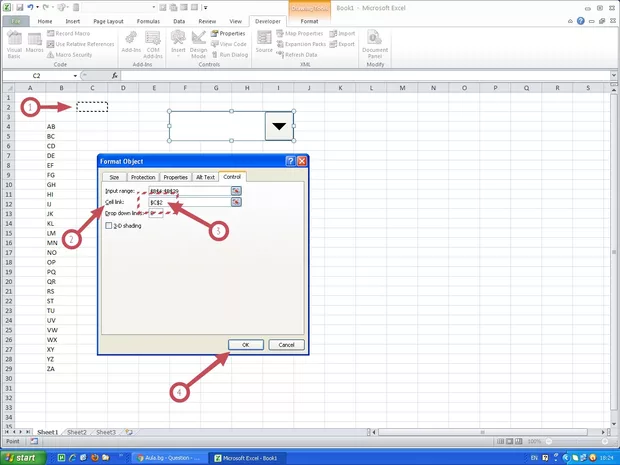
Task: Click the Drop down lines field
Action: pyautogui.click(x=156, y=213)
